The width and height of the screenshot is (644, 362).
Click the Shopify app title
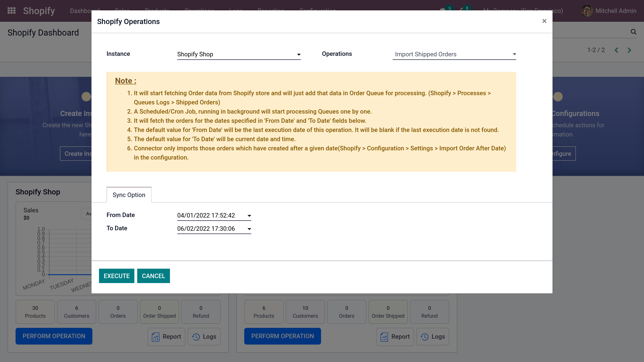pyautogui.click(x=39, y=11)
